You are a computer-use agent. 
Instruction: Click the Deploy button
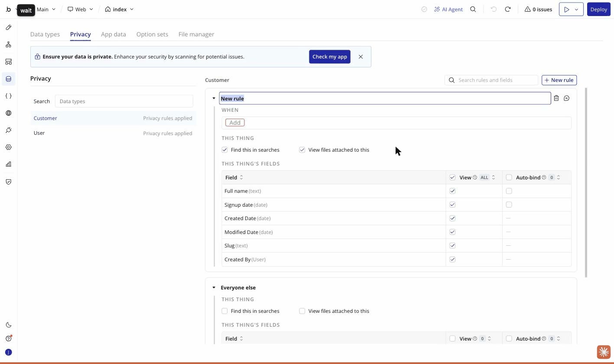[x=598, y=9]
